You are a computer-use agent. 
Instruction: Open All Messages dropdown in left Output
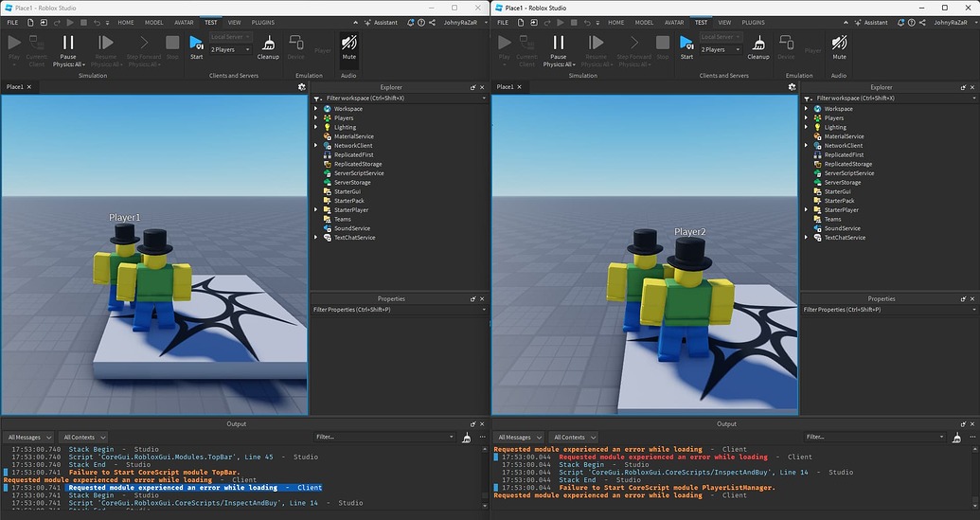(27, 438)
